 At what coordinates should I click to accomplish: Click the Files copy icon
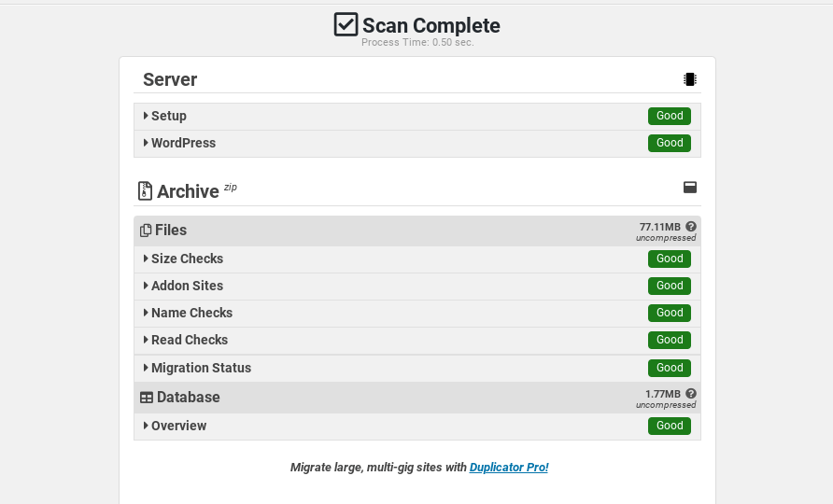146,231
